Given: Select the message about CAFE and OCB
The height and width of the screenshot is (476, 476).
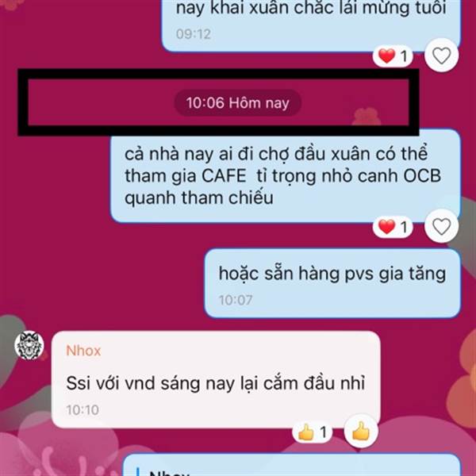Looking at the screenshot, I should 286,176.
